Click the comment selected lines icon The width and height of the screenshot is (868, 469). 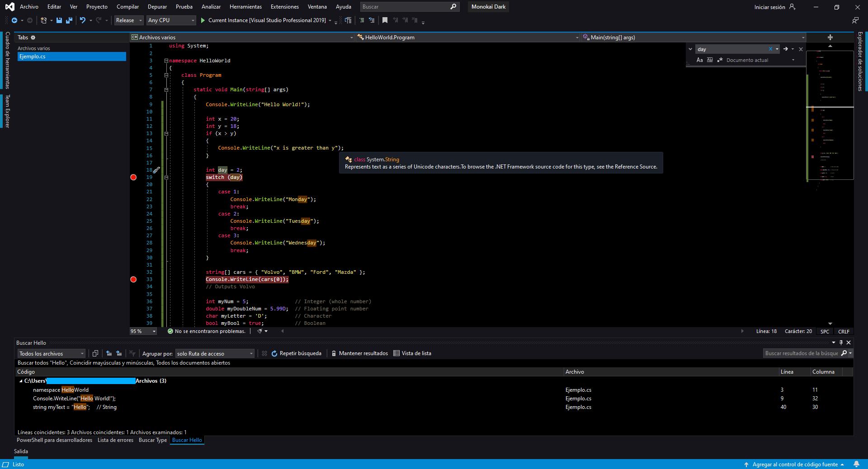tap(362, 20)
